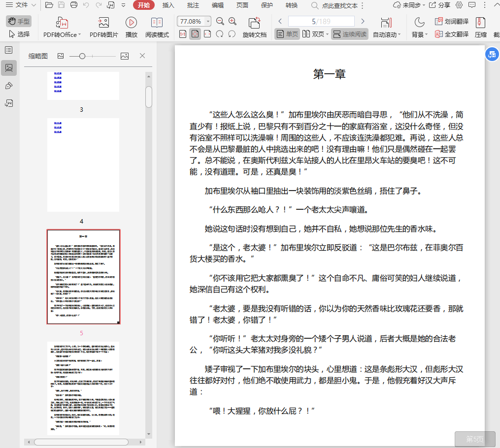
Task: Open the annotation pen panel in sidebar
Action: [9, 86]
